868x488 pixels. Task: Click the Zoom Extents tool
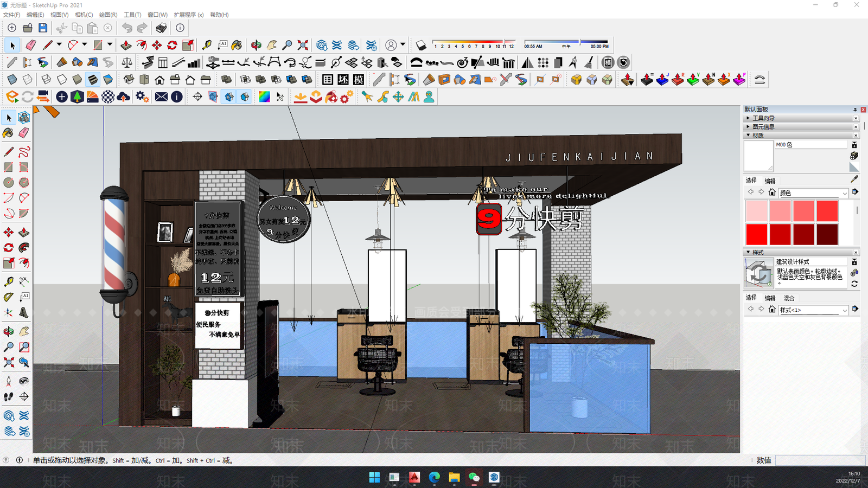[9, 362]
